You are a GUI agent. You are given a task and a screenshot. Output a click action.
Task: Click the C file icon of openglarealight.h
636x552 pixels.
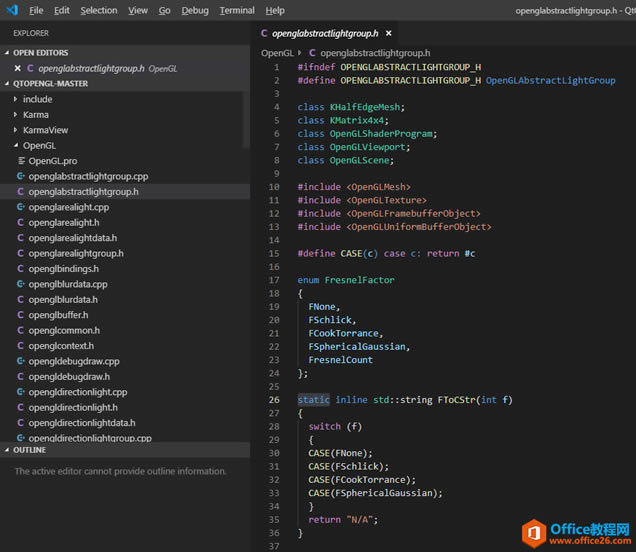[x=20, y=222]
